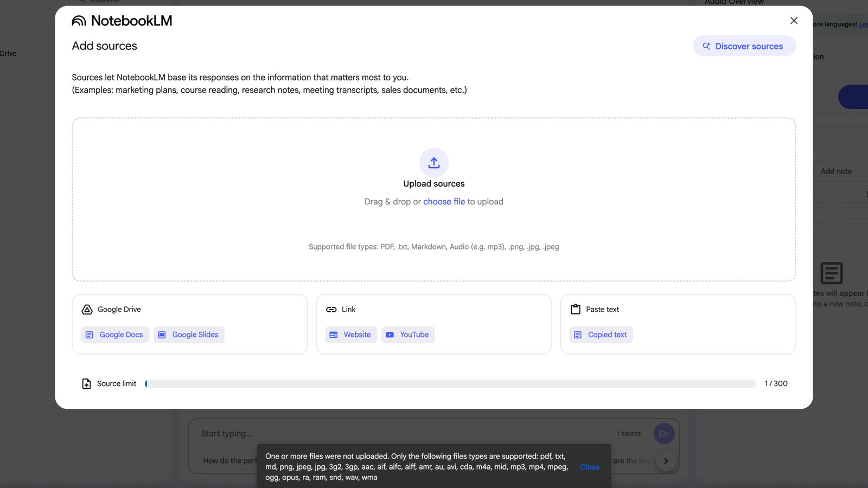The height and width of the screenshot is (488, 868).
Task: Select the Copied text option
Action: pyautogui.click(x=601, y=335)
